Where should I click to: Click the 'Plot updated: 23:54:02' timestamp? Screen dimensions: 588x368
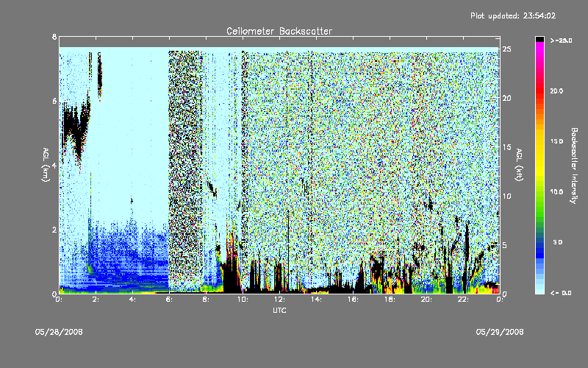tap(513, 15)
